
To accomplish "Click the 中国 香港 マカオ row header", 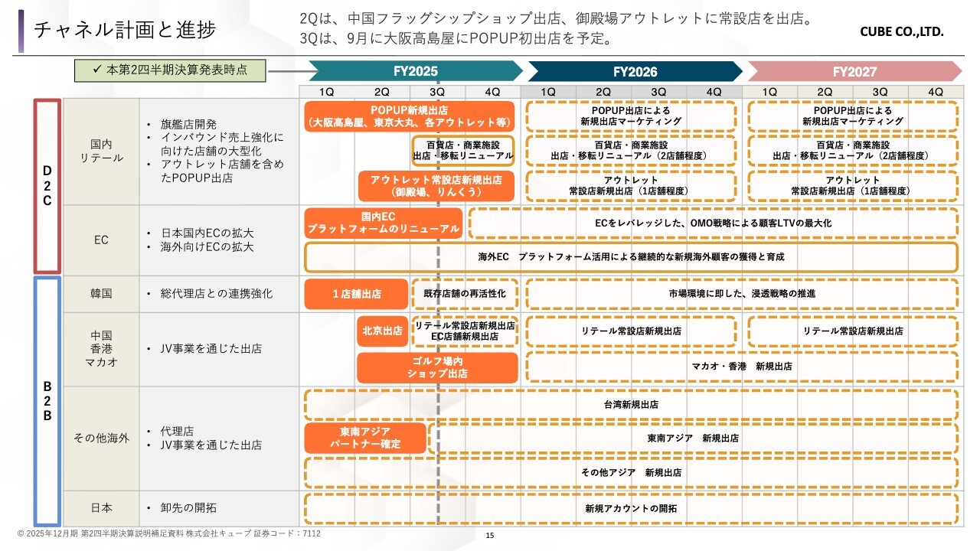I will pos(101,348).
